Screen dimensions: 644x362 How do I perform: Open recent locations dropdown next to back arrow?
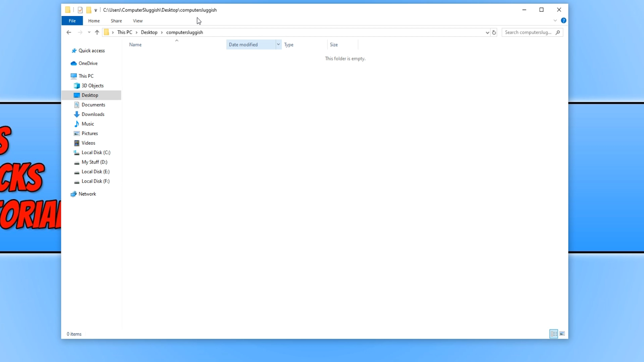click(89, 32)
